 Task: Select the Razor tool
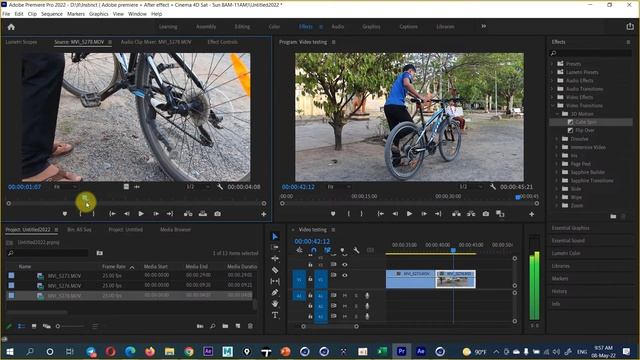(x=275, y=270)
